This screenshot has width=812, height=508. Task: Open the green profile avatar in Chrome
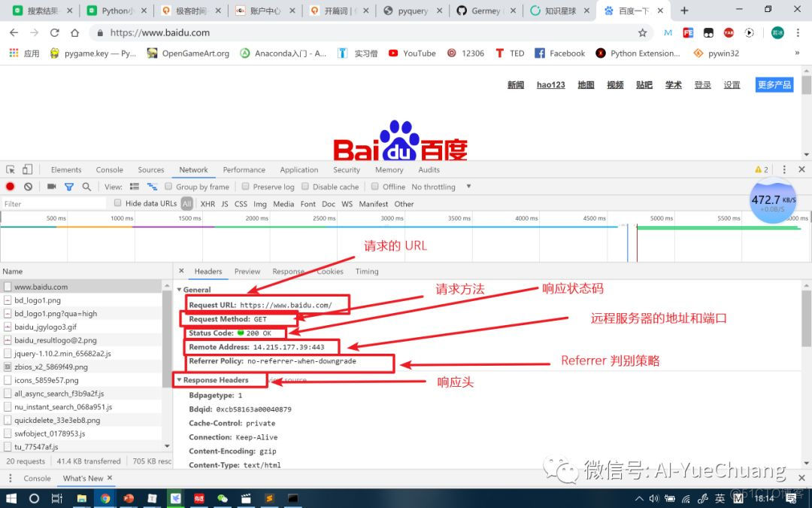tap(778, 32)
